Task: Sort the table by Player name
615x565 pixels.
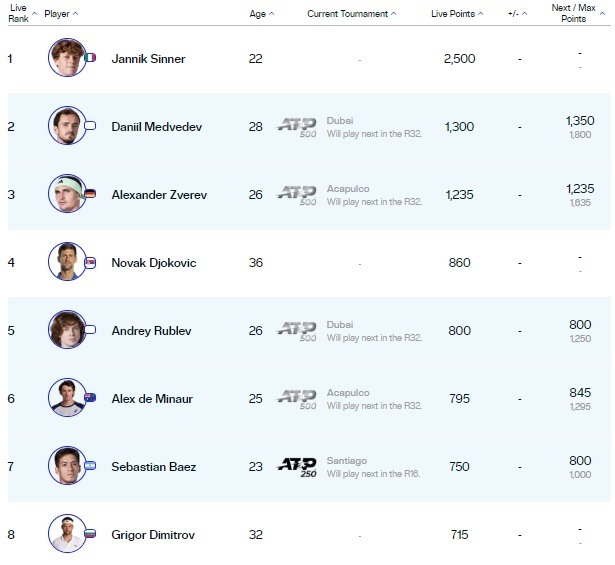Action: click(x=60, y=14)
